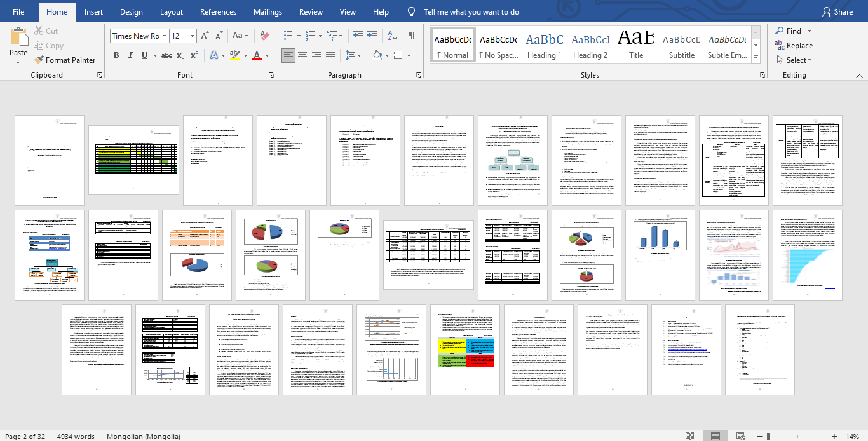
Task: Expand the font size dropdown
Action: click(191, 36)
